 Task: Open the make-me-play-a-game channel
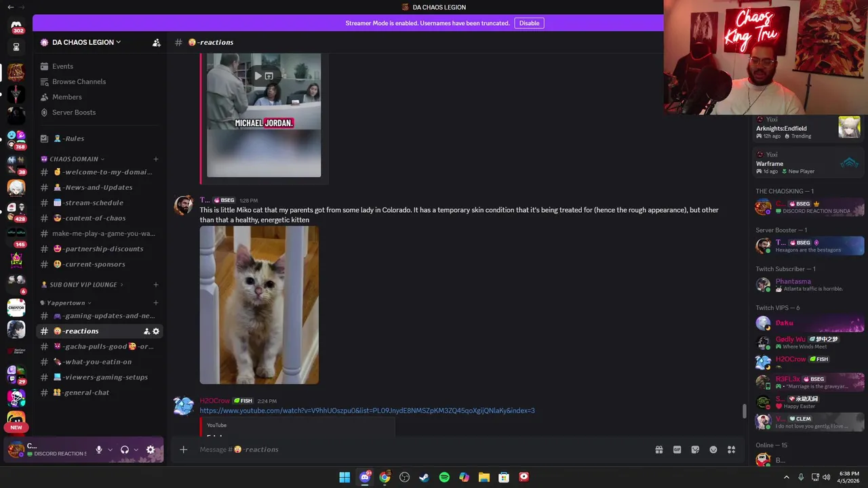pos(99,234)
